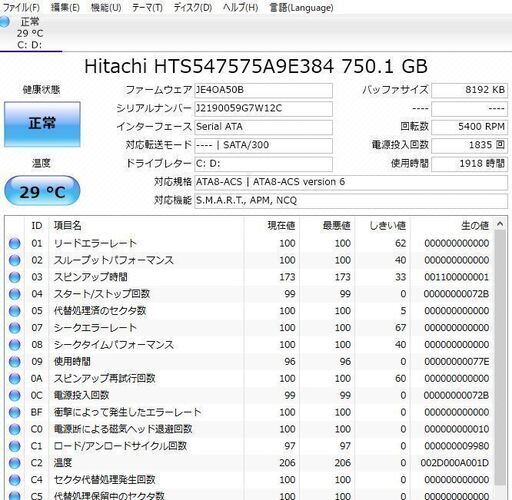512x500 pixels.
Task: Click the firmware field JE4OA50B
Action: point(263,90)
